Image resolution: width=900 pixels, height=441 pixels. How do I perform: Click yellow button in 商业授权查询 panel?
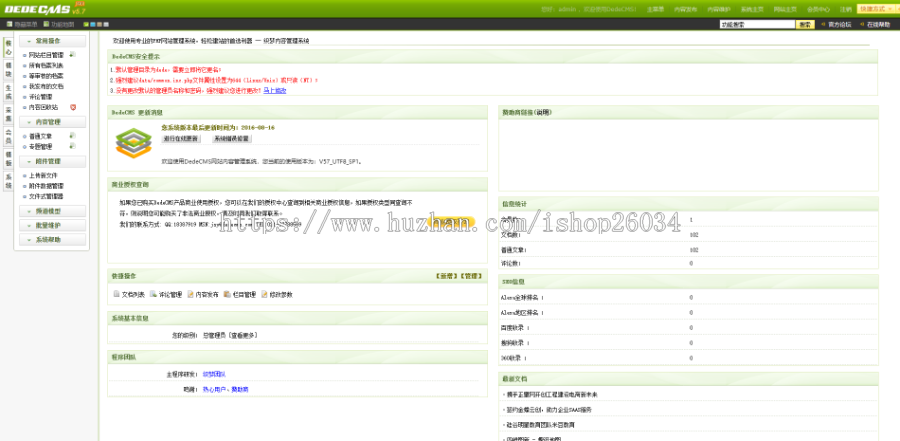(x=451, y=222)
